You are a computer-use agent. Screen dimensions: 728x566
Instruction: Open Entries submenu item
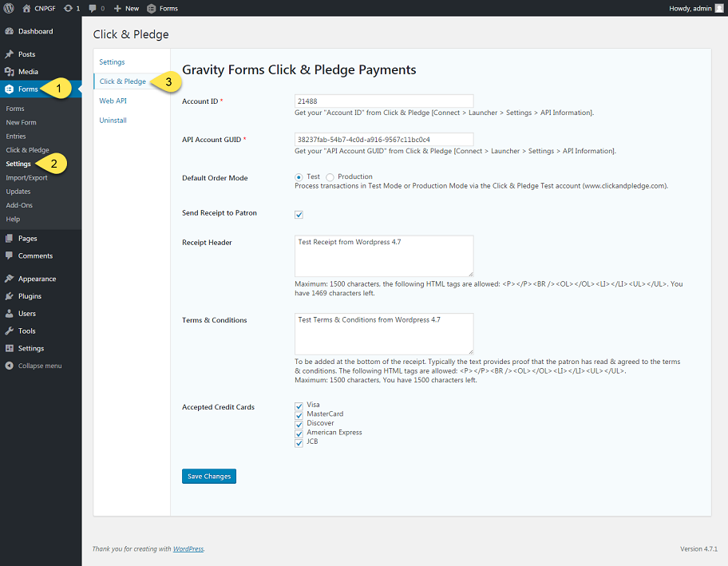click(x=16, y=137)
